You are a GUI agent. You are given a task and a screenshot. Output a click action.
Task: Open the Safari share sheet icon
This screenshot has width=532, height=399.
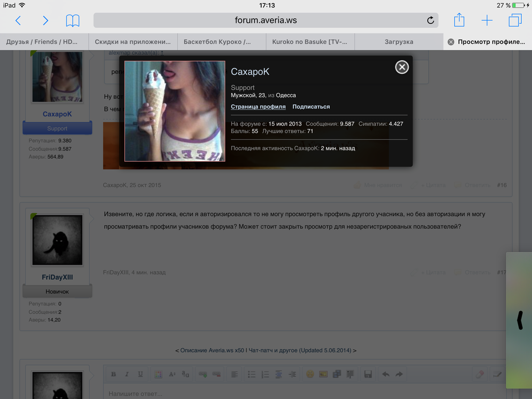click(459, 20)
